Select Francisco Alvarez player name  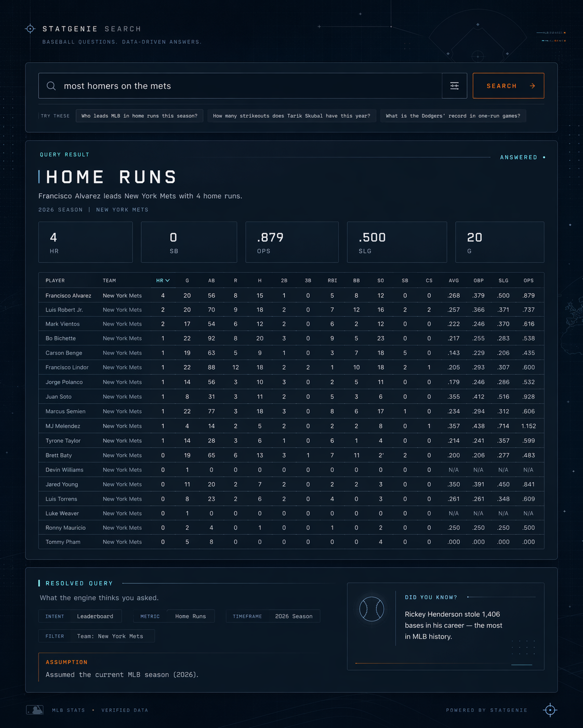[x=68, y=295]
